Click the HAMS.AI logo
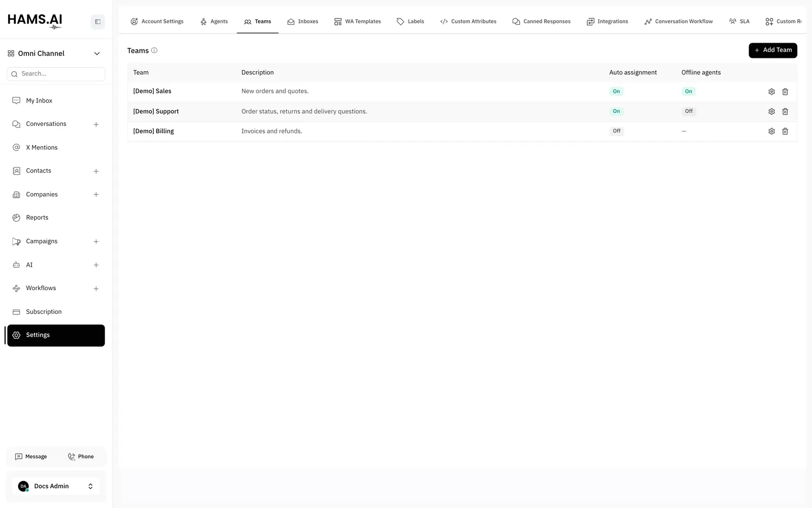This screenshot has height=508, width=812. click(x=35, y=21)
